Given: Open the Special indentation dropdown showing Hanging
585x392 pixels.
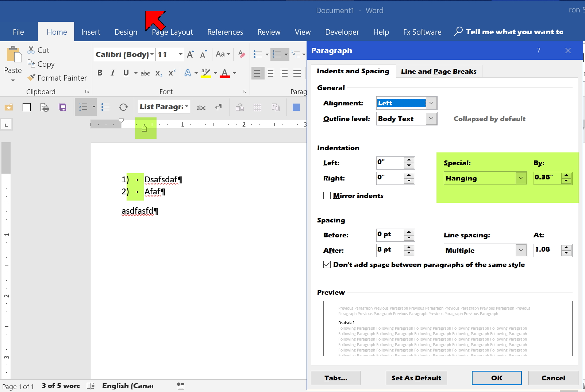Looking at the screenshot, I should pyautogui.click(x=521, y=178).
